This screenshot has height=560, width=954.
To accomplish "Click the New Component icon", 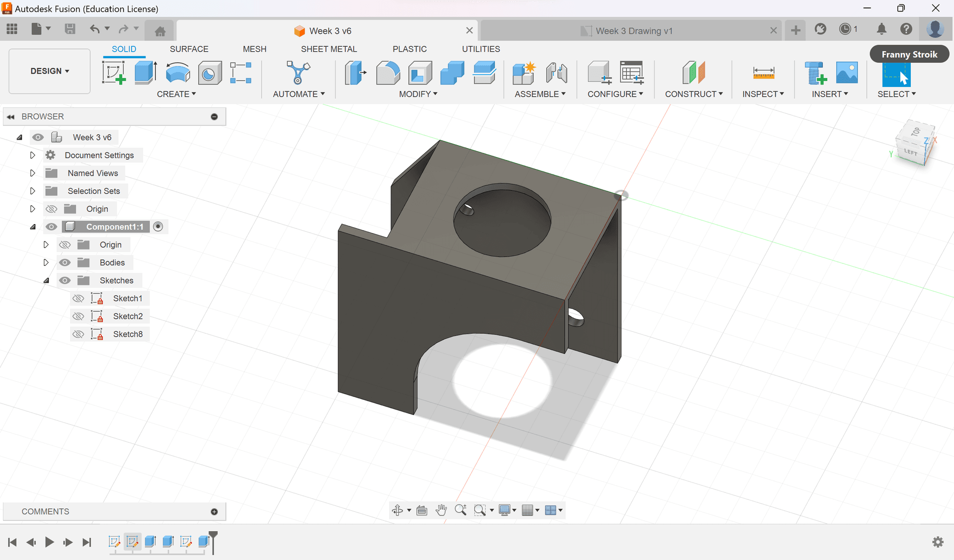I will tap(524, 73).
